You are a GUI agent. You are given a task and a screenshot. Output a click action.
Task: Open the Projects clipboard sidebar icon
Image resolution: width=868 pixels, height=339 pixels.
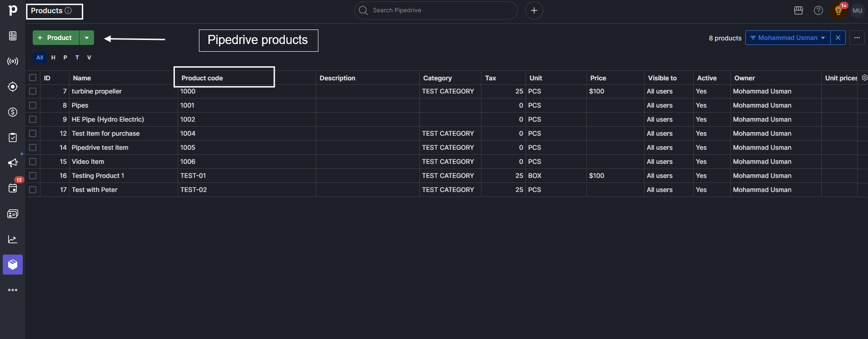click(13, 138)
